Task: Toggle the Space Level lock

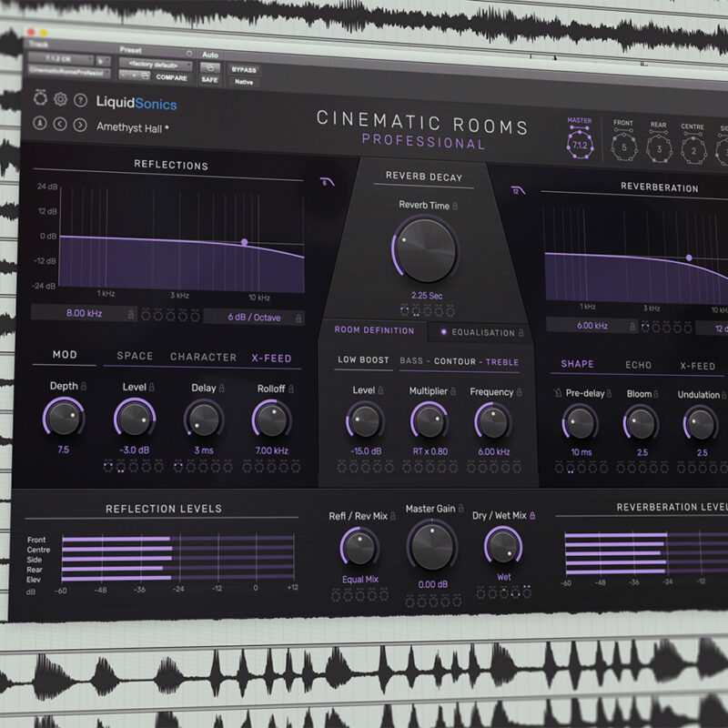Action: pos(152,387)
